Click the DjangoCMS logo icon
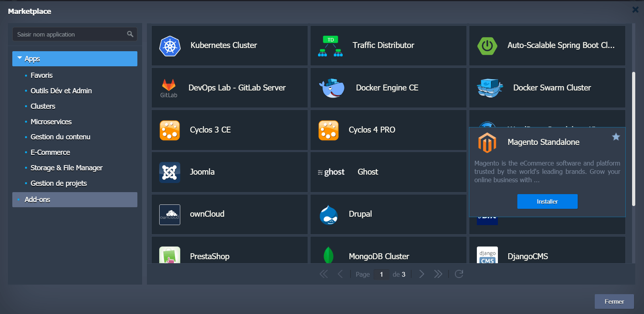 (x=488, y=255)
